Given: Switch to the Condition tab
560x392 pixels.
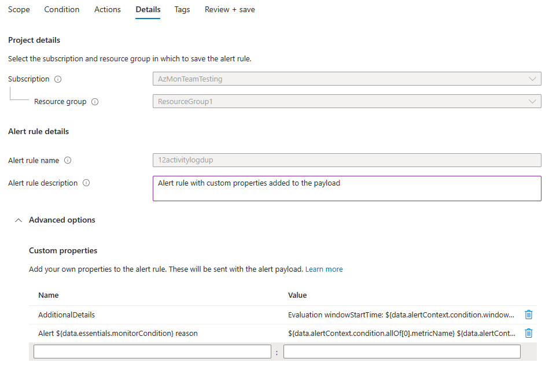Looking at the screenshot, I should click(61, 9).
